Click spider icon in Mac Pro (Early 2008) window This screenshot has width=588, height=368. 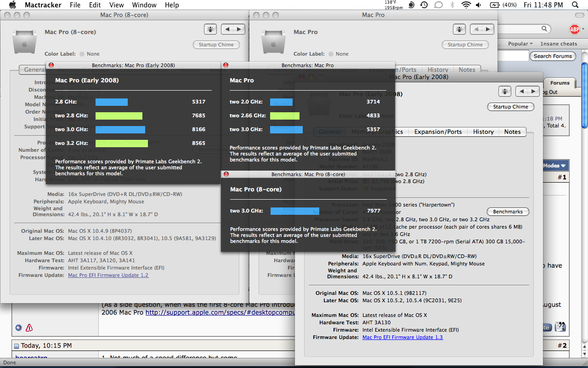[x=505, y=92]
